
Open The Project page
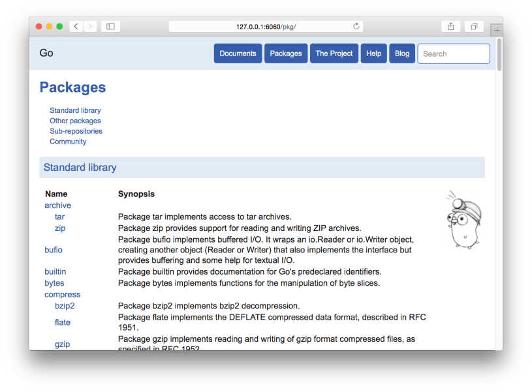click(334, 53)
